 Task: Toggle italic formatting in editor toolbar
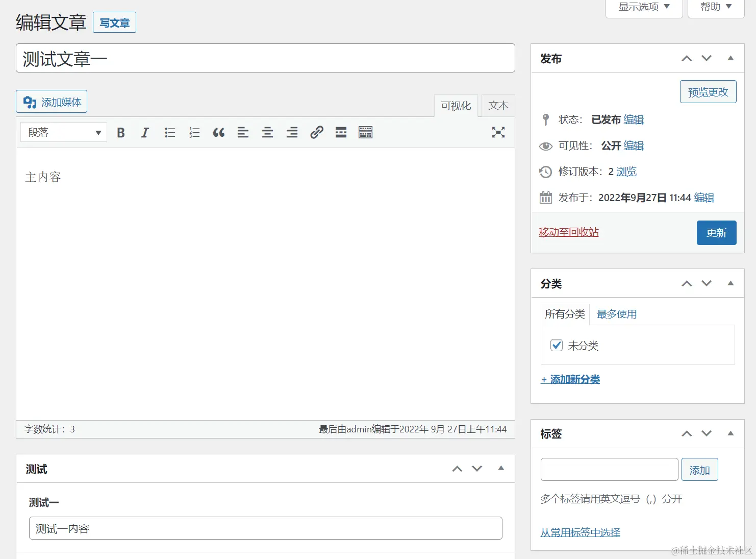145,133
